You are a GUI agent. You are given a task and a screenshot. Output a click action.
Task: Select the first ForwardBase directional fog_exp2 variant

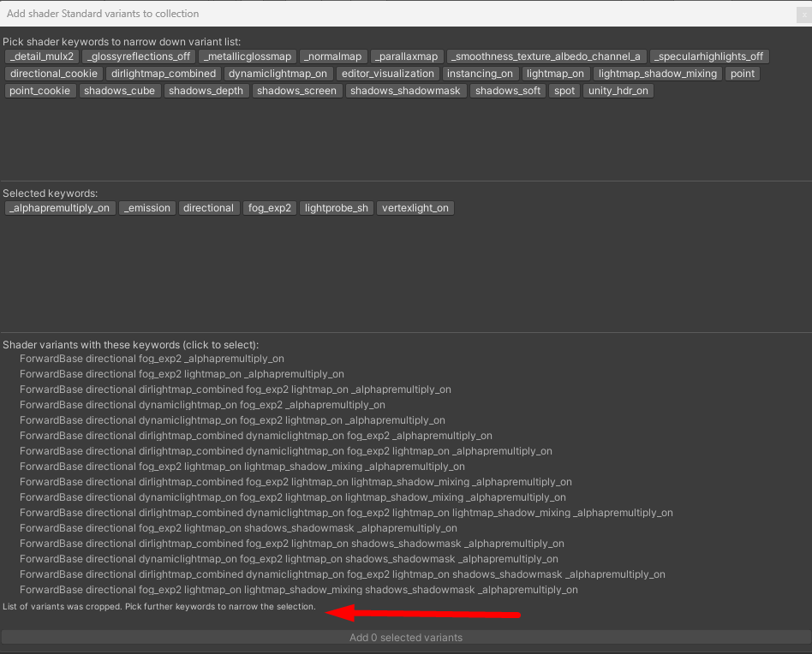pyautogui.click(x=152, y=359)
